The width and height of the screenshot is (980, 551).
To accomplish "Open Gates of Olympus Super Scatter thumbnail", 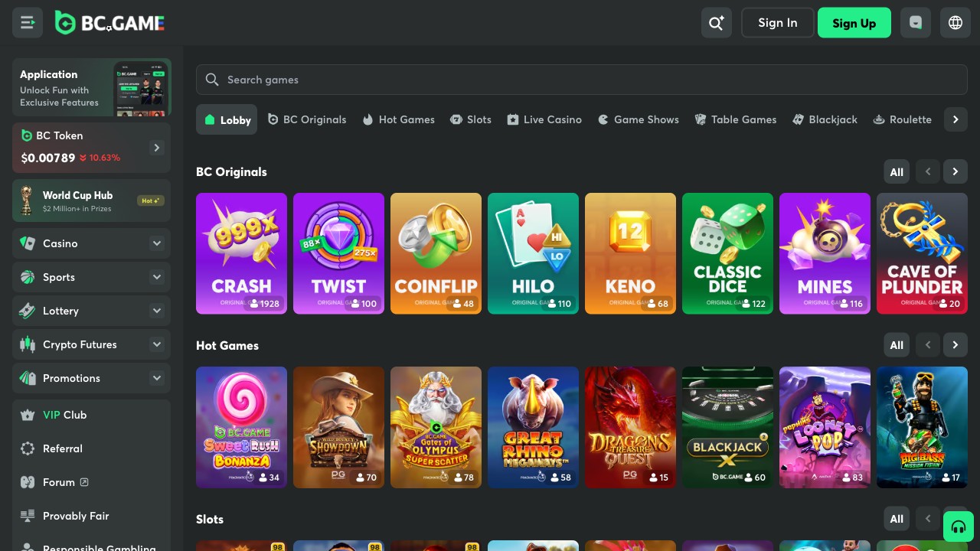I will pos(436,427).
